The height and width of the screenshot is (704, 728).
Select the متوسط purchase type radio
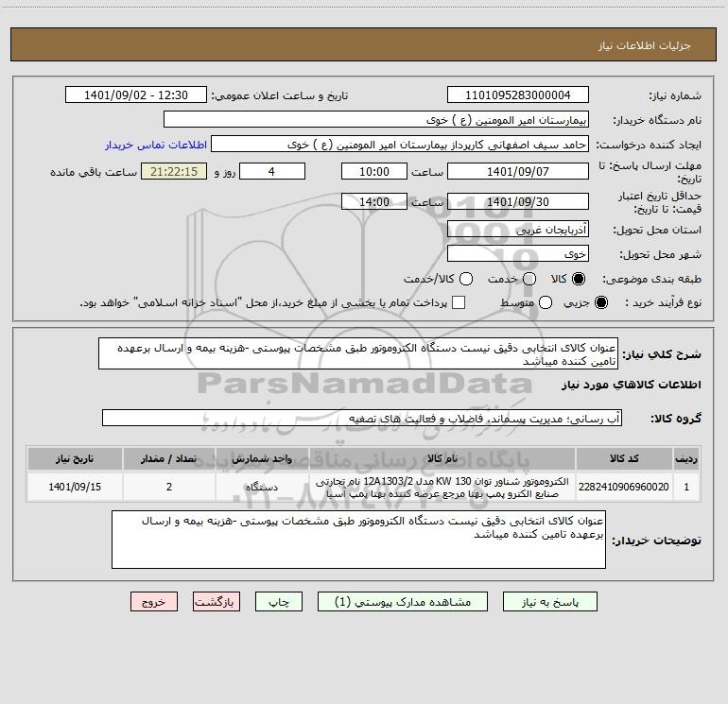546,302
